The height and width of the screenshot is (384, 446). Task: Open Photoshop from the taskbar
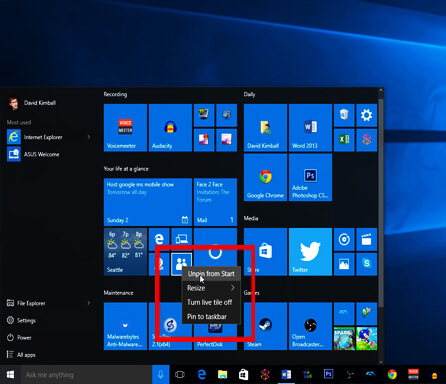[x=328, y=375]
